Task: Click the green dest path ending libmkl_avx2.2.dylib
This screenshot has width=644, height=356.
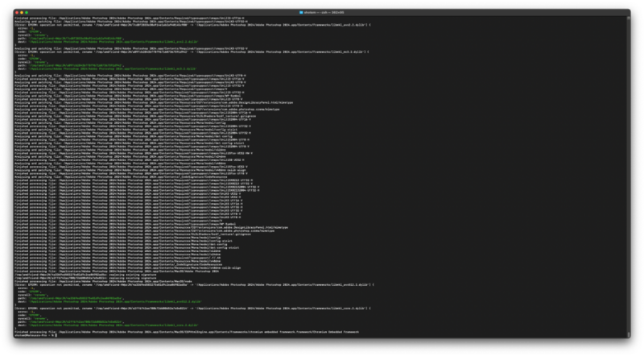Action: [x=113, y=42]
